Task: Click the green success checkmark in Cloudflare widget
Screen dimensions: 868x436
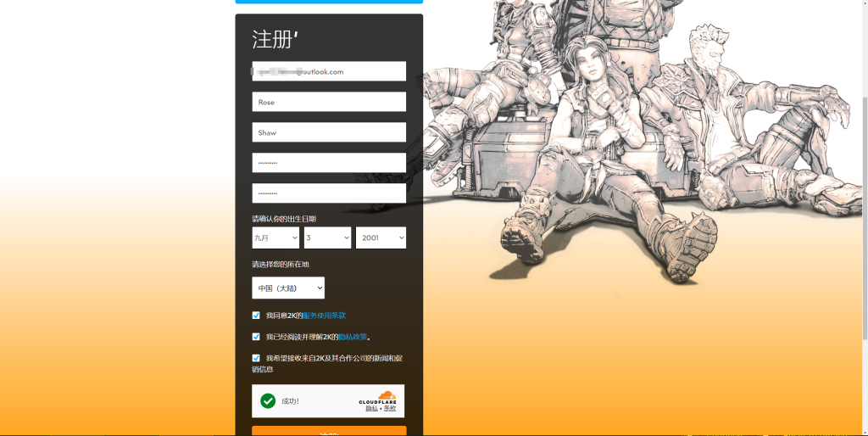Action: 268,400
